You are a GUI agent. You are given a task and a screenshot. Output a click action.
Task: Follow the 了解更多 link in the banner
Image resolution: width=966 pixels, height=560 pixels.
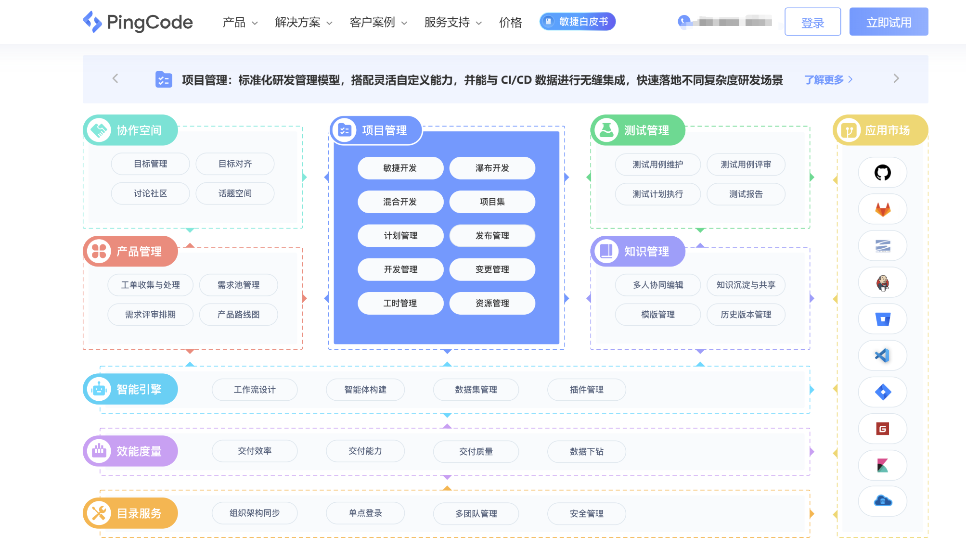point(824,79)
